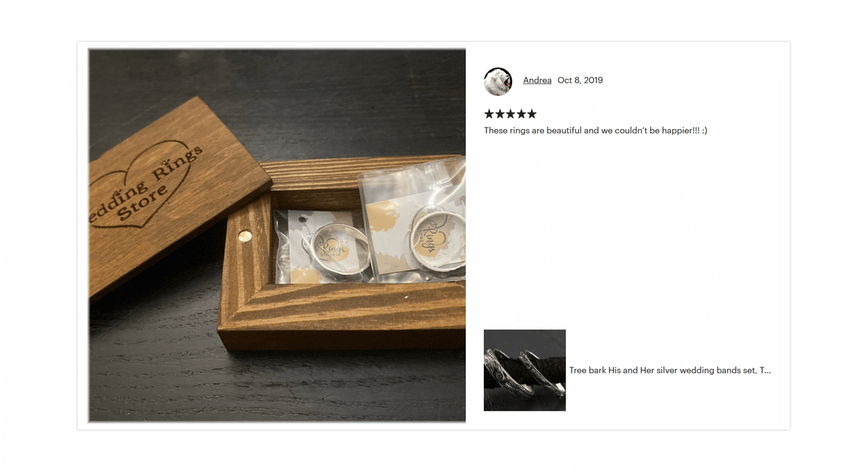The width and height of the screenshot is (868, 471).
Task: Open the Tree bark His and Her listing title
Action: coord(670,370)
